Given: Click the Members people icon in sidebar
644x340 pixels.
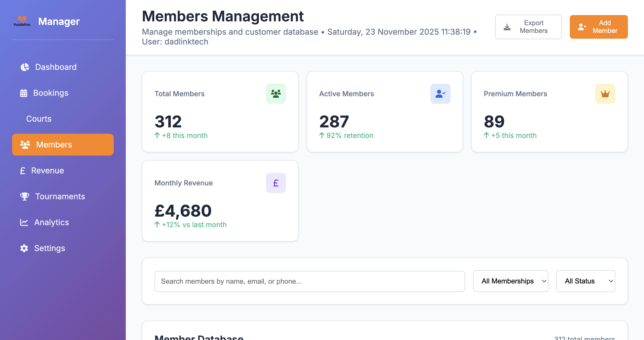Looking at the screenshot, I should 25,145.
